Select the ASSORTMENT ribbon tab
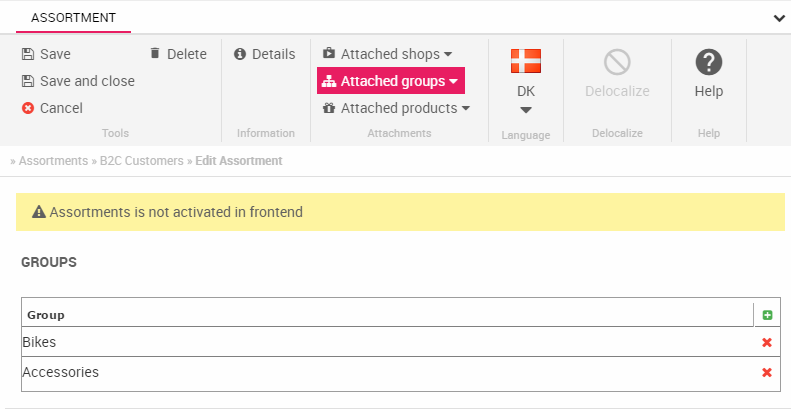Image resolution: width=791 pixels, height=409 pixels. (x=73, y=18)
